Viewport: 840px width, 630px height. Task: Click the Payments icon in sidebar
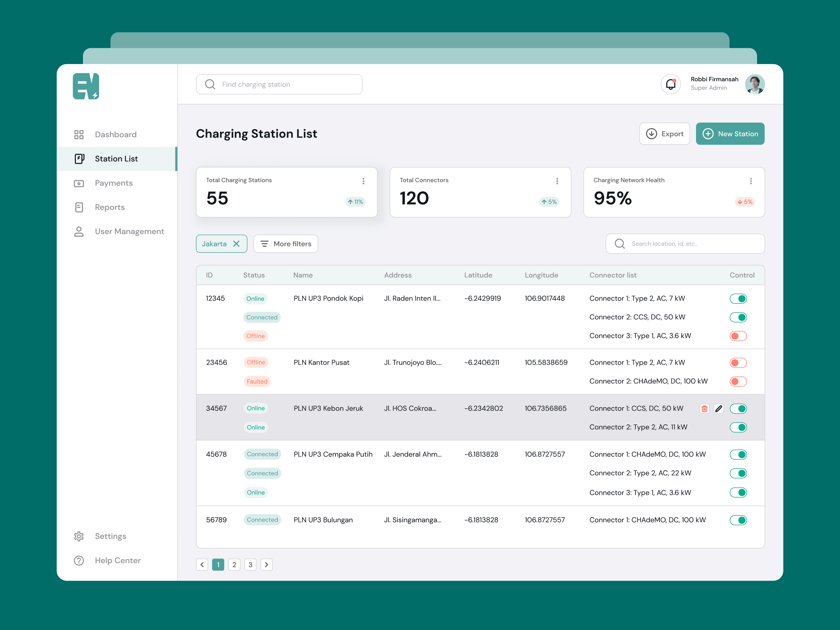(79, 183)
